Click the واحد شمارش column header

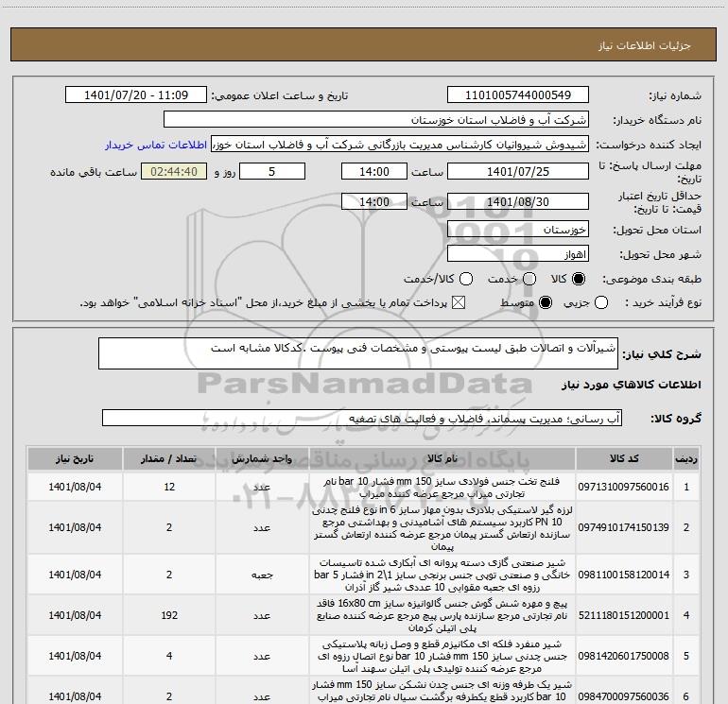pyautogui.click(x=262, y=458)
